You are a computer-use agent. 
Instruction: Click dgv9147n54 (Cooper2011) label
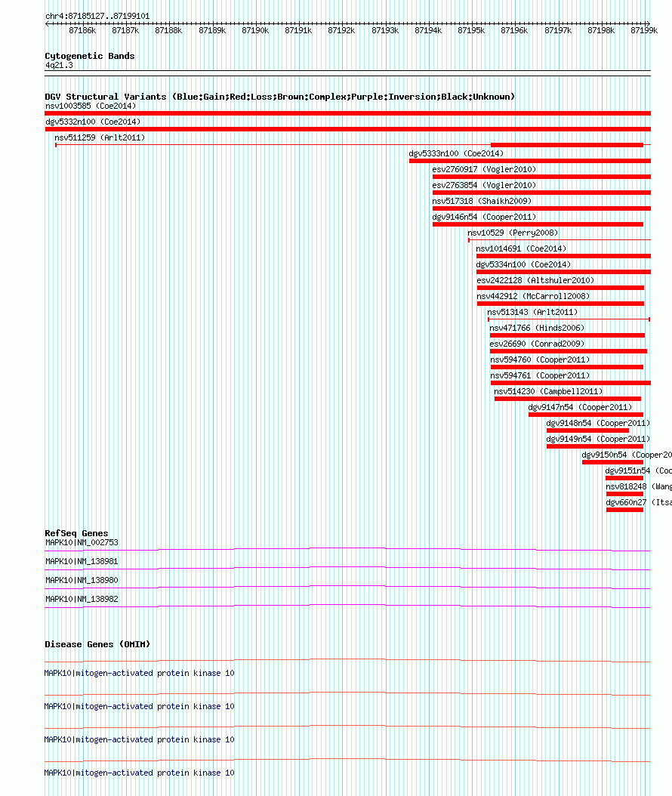point(580,407)
